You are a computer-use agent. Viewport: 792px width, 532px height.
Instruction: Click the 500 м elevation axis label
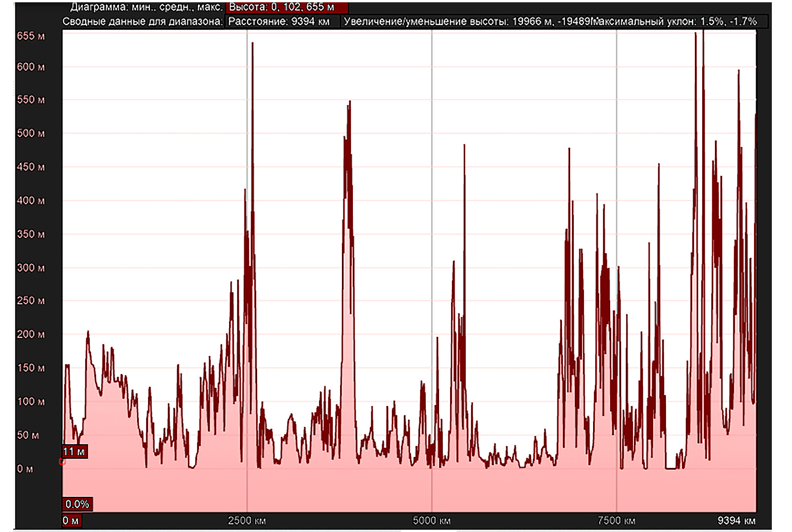pyautogui.click(x=31, y=133)
